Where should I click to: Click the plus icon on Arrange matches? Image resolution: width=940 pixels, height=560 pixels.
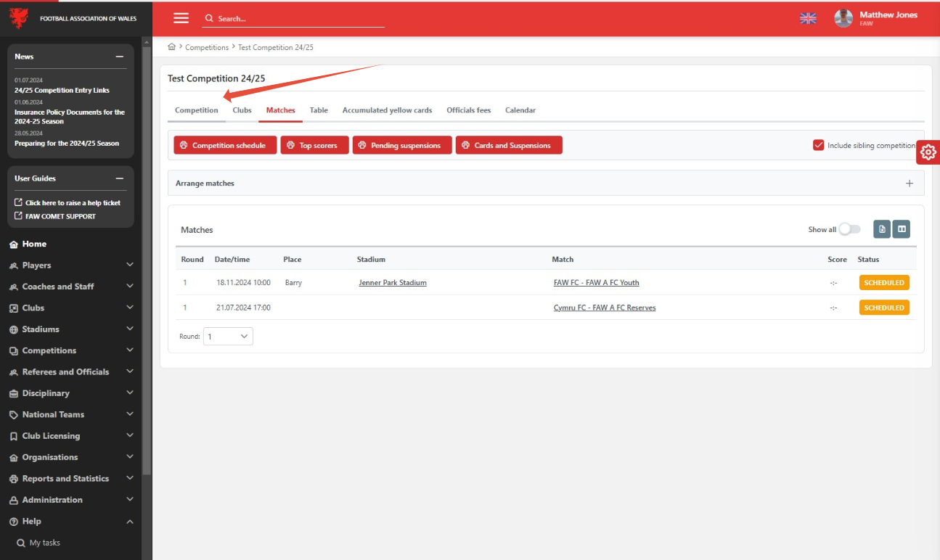tap(910, 184)
